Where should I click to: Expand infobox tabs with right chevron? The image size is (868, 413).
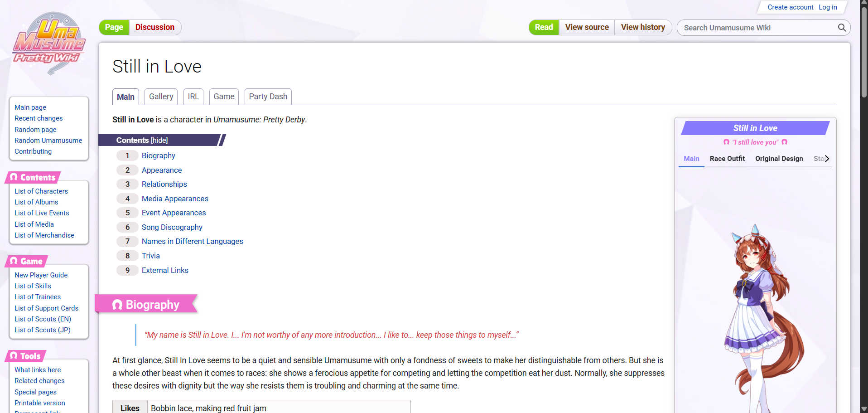tap(827, 159)
